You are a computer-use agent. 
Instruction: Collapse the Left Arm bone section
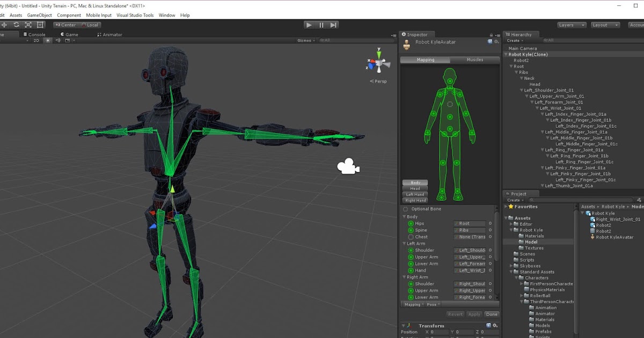(x=404, y=244)
